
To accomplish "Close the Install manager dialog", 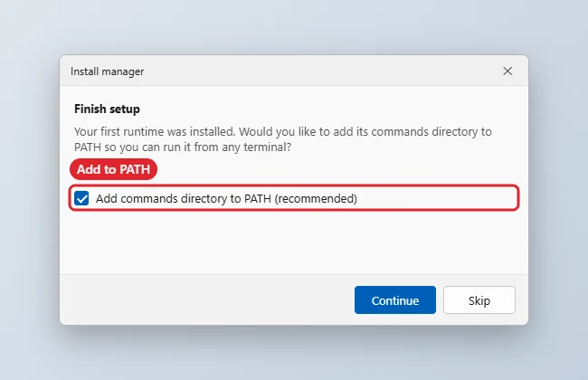I will (x=507, y=71).
